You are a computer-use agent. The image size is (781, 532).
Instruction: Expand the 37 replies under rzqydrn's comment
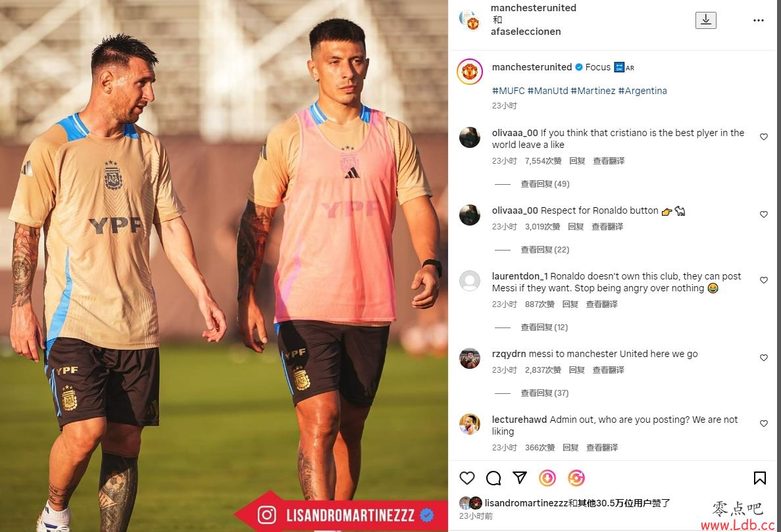point(544,393)
